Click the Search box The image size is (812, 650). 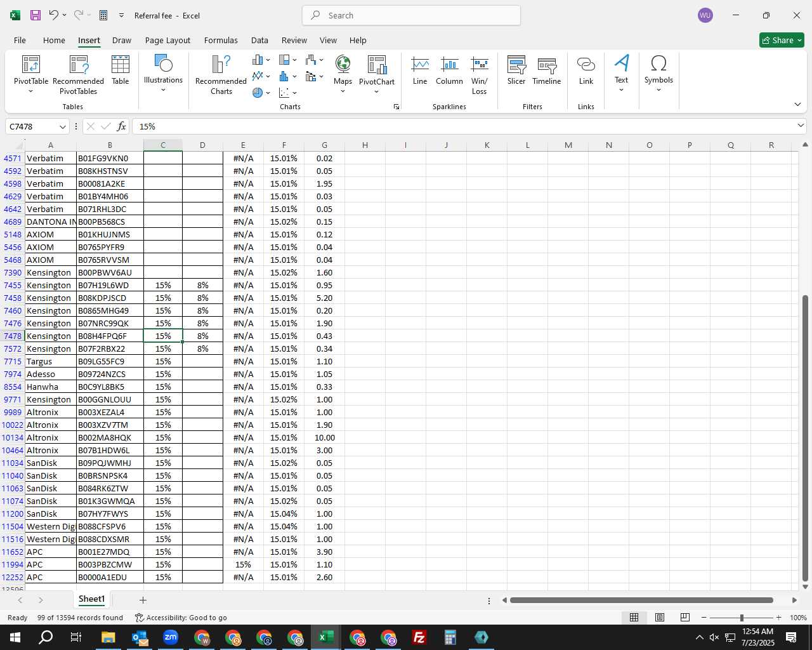click(411, 15)
